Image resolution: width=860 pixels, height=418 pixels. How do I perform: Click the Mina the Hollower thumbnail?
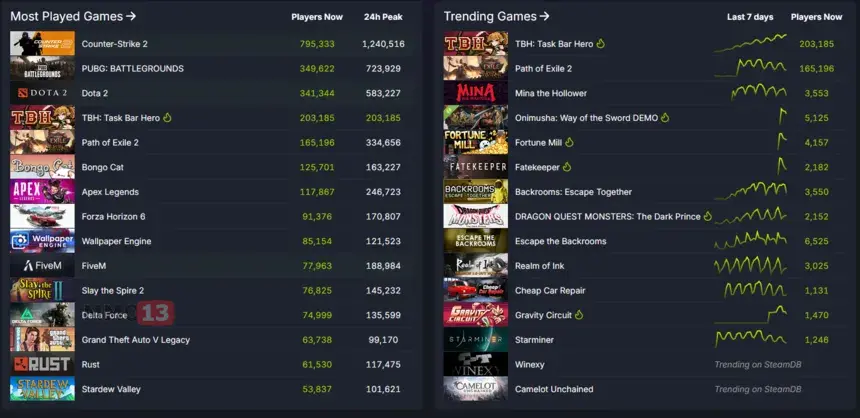[x=476, y=93]
